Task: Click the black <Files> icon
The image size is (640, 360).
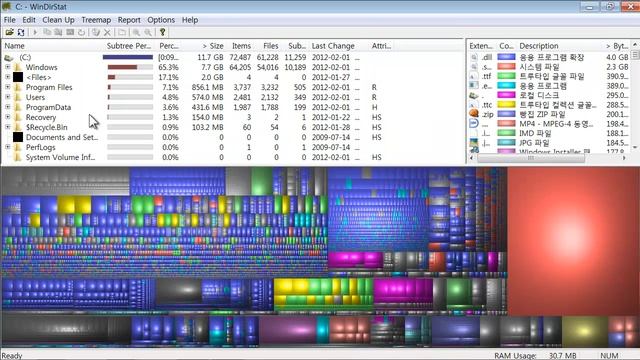Action: [x=18, y=77]
